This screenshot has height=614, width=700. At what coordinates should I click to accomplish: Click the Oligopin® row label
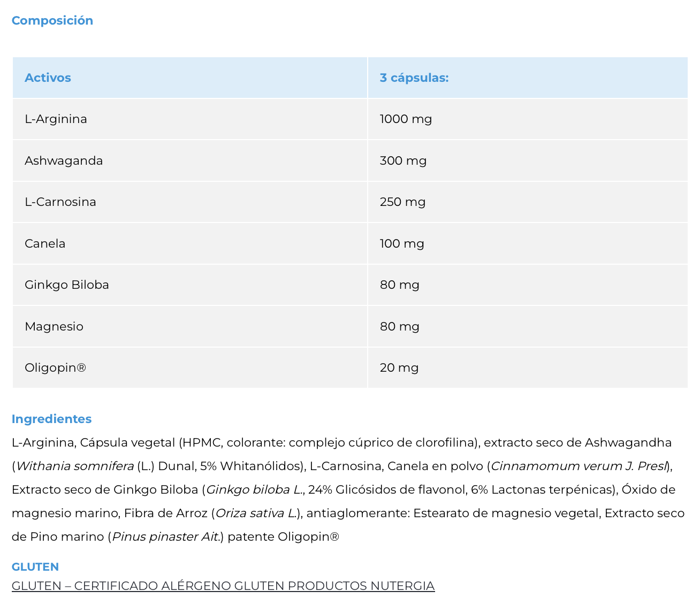coord(56,368)
